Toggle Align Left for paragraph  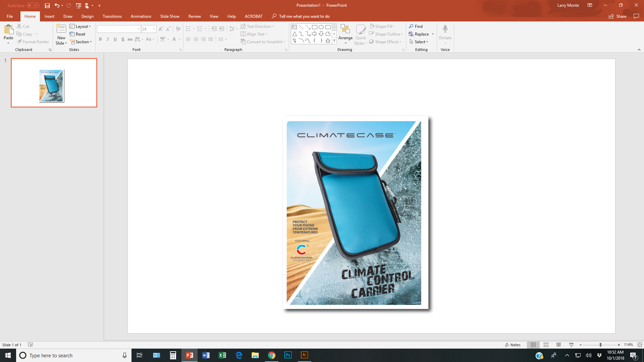point(188,39)
